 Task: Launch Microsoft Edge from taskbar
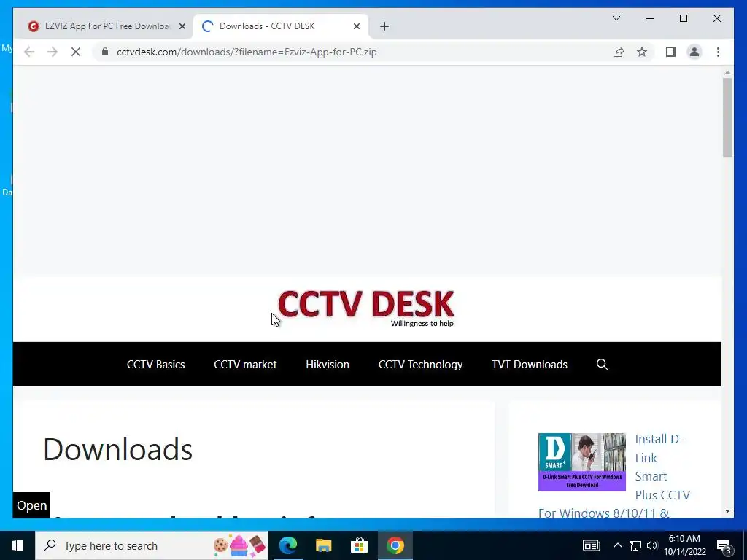coord(288,545)
